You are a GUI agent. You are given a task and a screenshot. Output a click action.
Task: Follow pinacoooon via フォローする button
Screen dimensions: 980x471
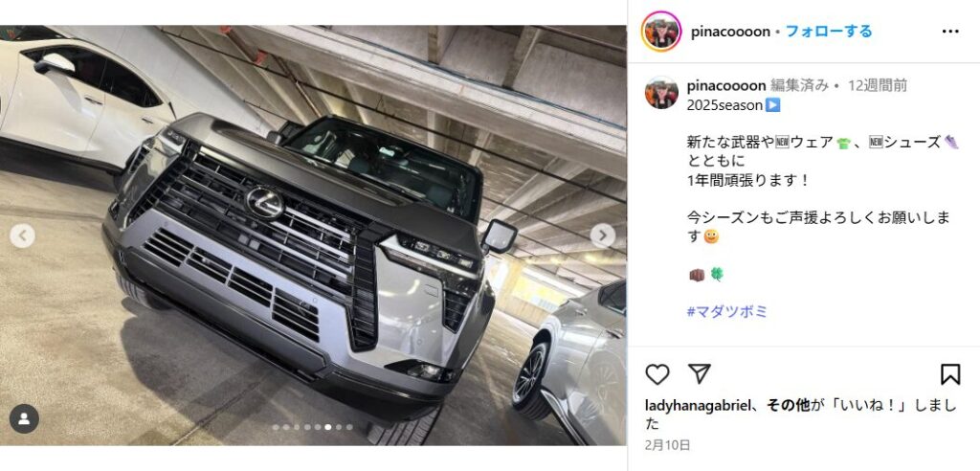coord(829,32)
